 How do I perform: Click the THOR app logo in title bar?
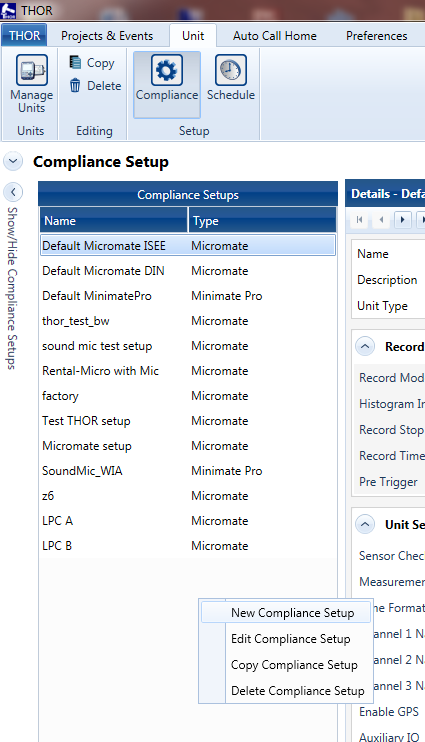[9, 10]
